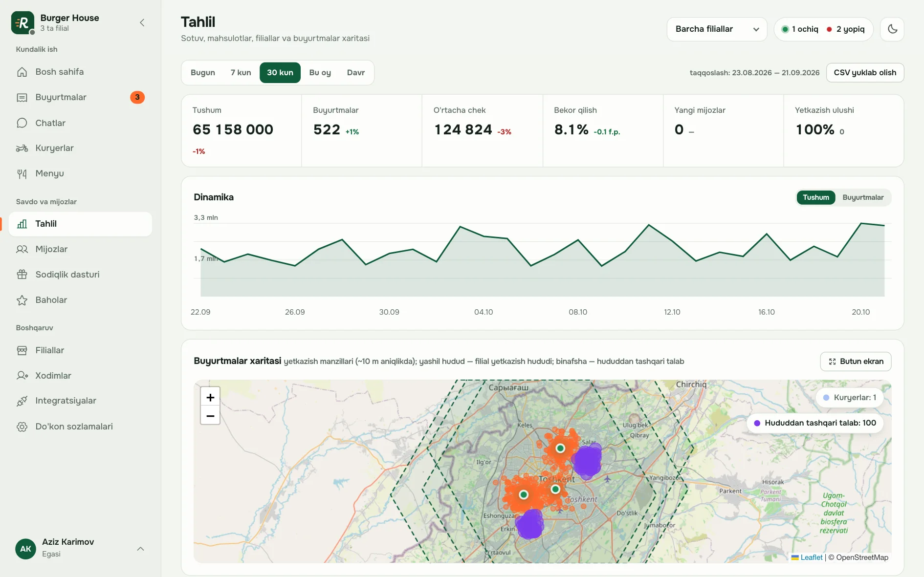Open Baholar star icon

[22, 300]
